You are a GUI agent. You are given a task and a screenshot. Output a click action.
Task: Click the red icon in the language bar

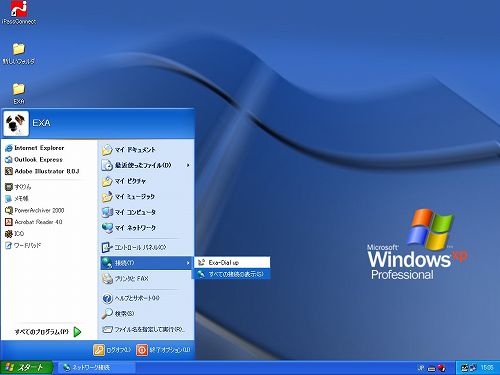coord(441,368)
